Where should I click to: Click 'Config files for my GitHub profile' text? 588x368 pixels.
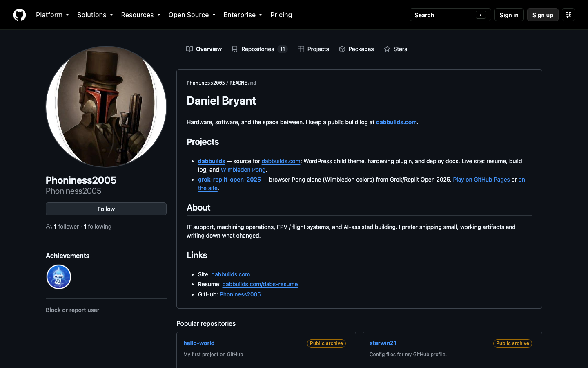[408, 355]
